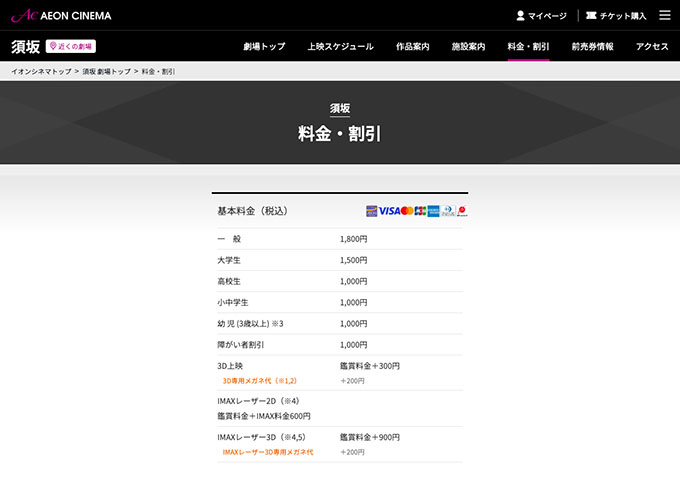Open the アクセス tab
This screenshot has height=480, width=680.
tap(652, 46)
